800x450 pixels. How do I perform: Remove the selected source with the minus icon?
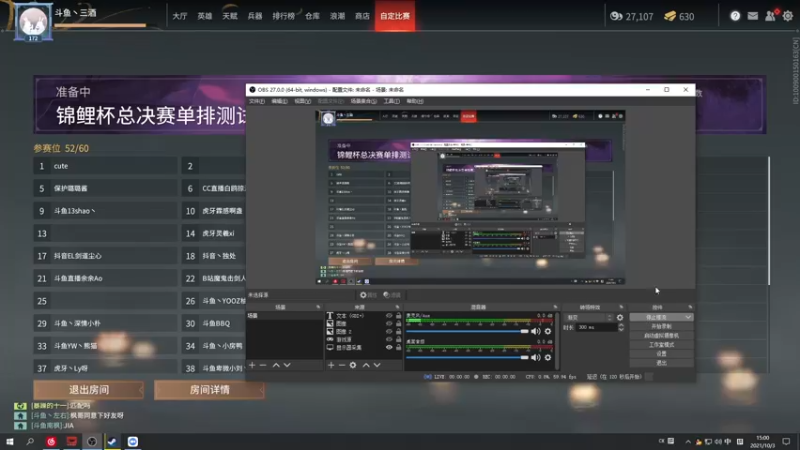[x=342, y=365]
